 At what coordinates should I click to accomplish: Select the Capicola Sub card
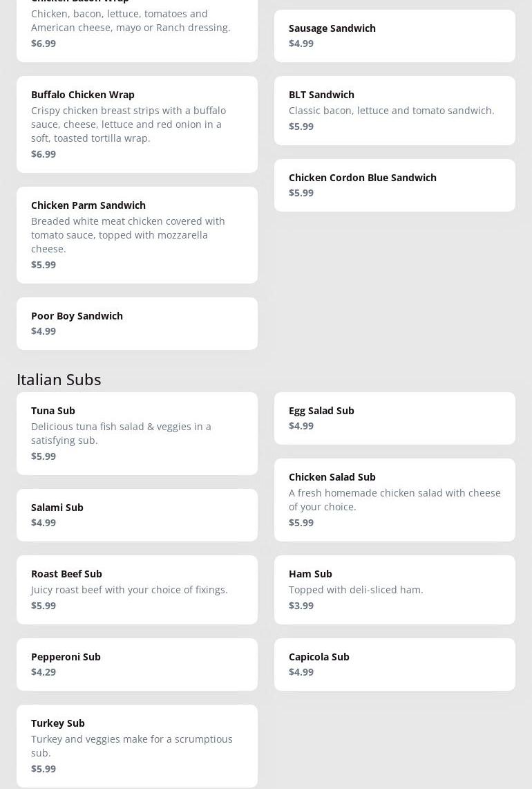click(x=395, y=665)
